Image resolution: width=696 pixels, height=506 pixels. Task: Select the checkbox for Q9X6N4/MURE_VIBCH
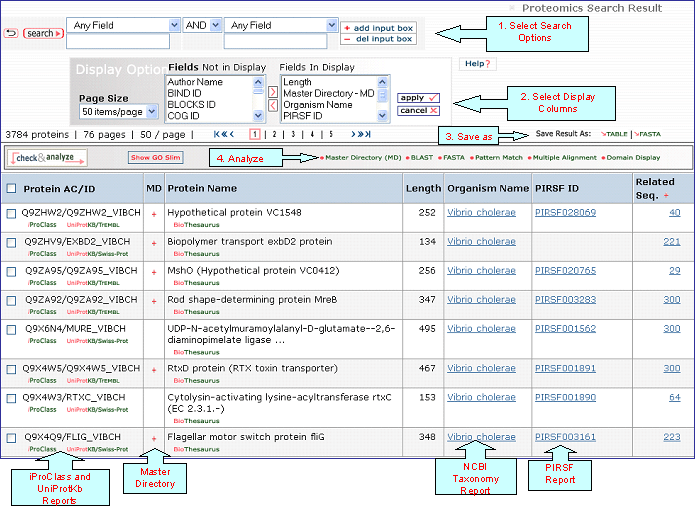click(x=11, y=327)
